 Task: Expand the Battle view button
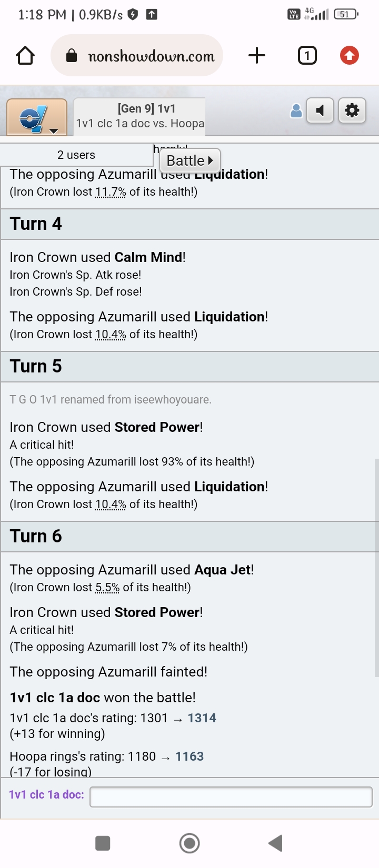[x=189, y=160]
